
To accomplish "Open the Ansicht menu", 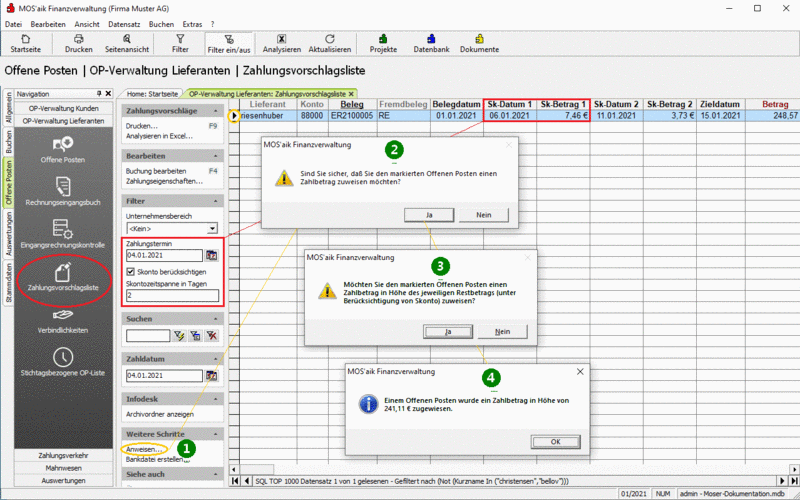I will coord(87,24).
